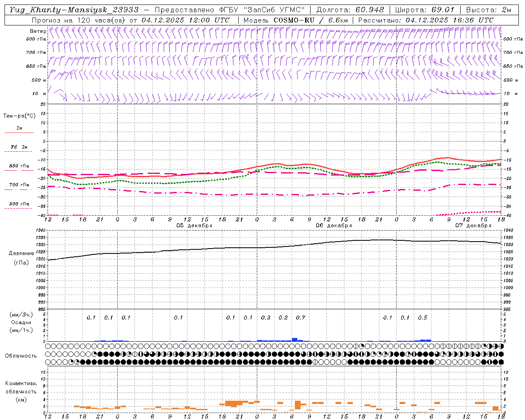
Task: Click the 0.7 precipitation value
Action: [x=301, y=317]
